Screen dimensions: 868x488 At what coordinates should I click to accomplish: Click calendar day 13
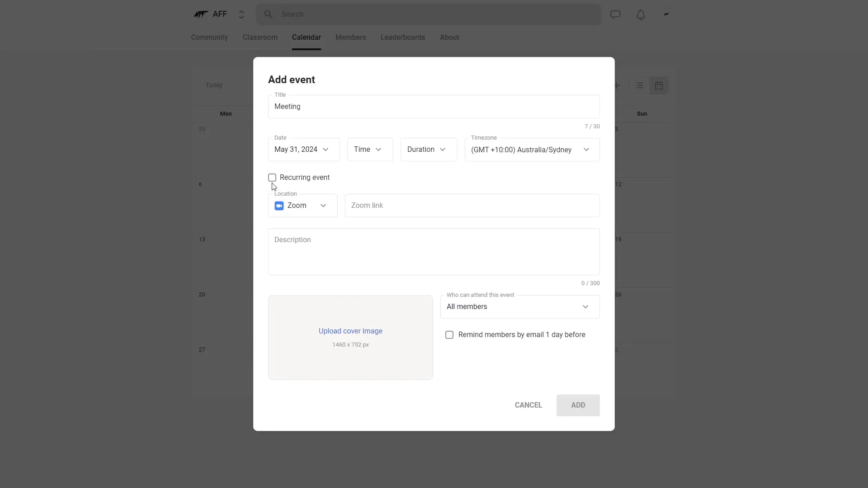[202, 239]
